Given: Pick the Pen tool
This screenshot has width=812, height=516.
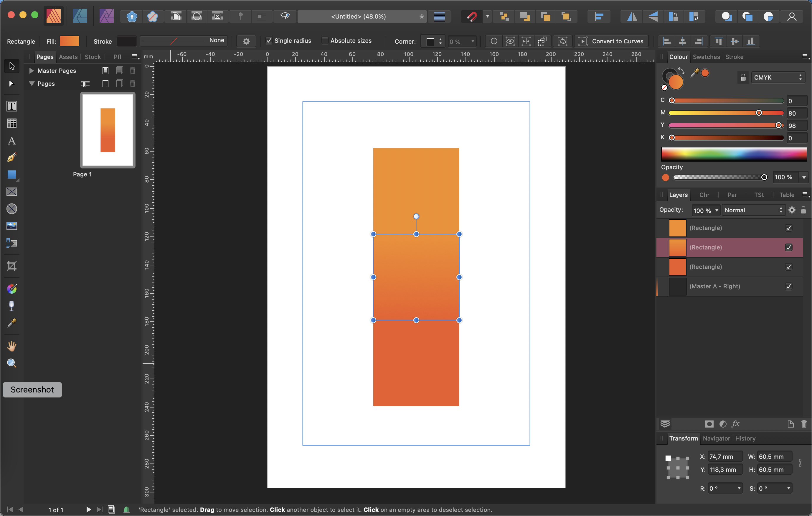Looking at the screenshot, I should [x=11, y=157].
